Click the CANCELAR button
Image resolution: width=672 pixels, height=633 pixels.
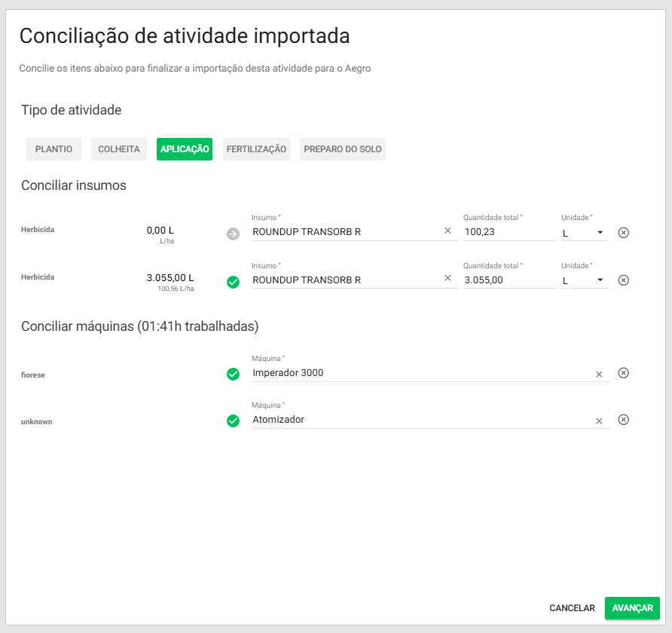[572, 608]
